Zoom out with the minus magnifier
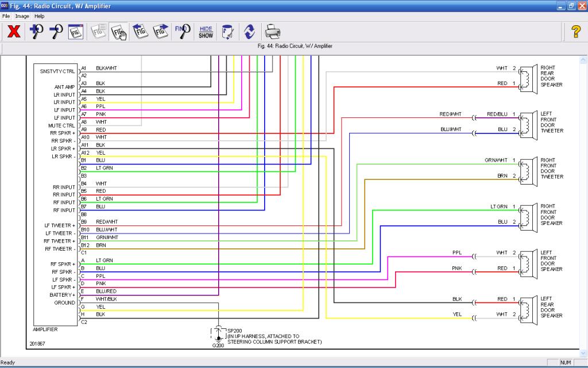Screen dimensions: 588x368 56,32
